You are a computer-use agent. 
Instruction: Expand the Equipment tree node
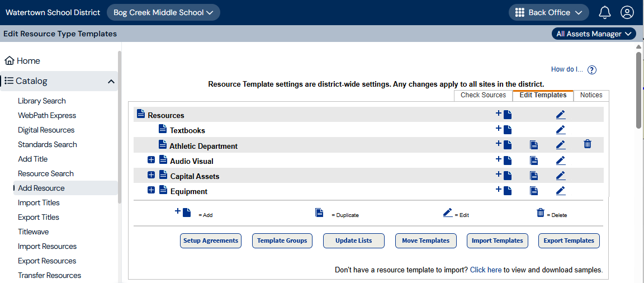coord(151,190)
